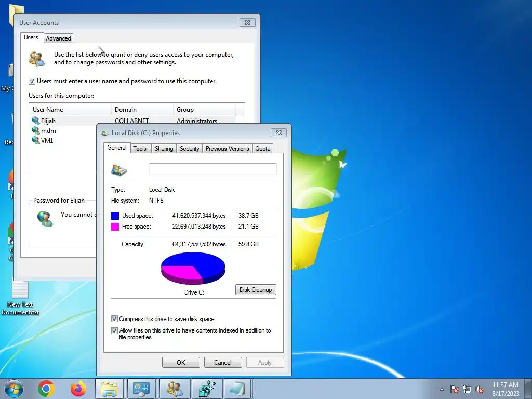Open Windows Explorer taskbar icon
532x399 pixels.
[109, 389]
